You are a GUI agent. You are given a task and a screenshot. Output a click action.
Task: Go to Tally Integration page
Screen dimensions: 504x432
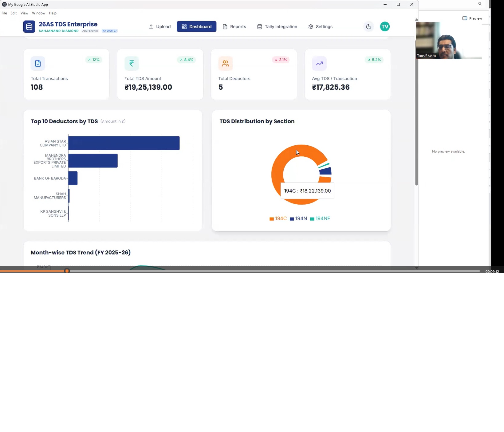277,27
